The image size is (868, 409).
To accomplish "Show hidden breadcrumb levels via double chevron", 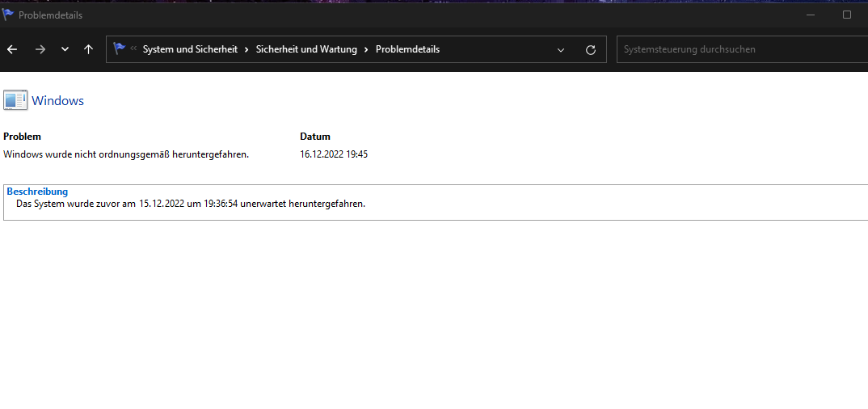I will point(133,48).
